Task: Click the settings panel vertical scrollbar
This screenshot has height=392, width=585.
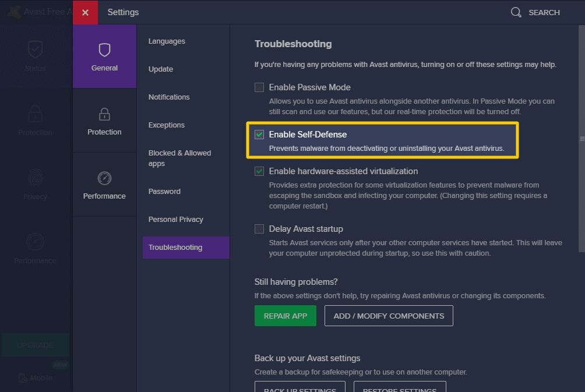Action: point(581,139)
